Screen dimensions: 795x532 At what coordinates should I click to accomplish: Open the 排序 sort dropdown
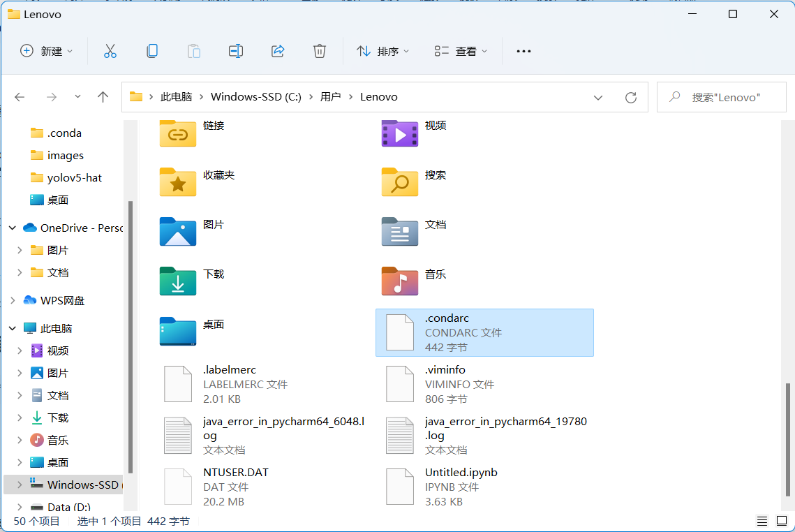382,51
